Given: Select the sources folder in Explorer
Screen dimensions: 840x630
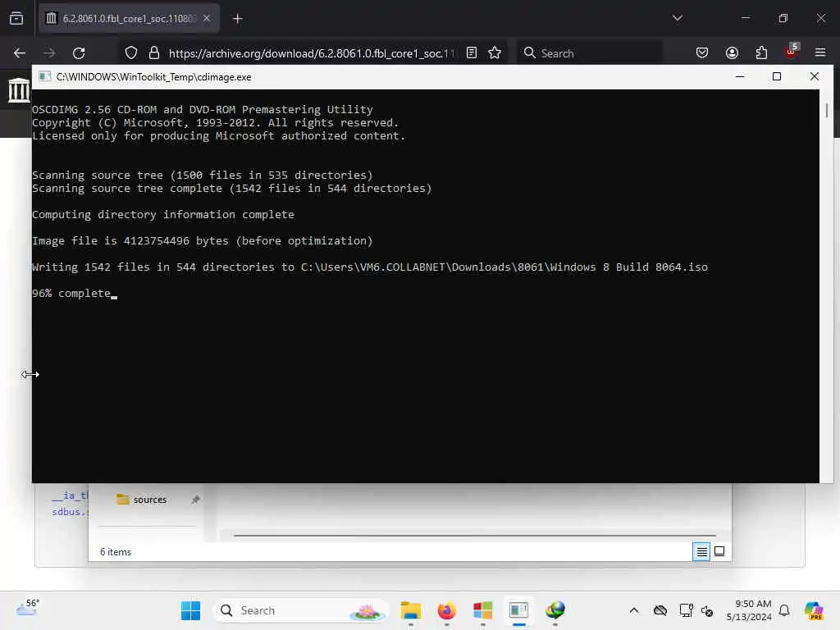Looking at the screenshot, I should tap(141, 500).
